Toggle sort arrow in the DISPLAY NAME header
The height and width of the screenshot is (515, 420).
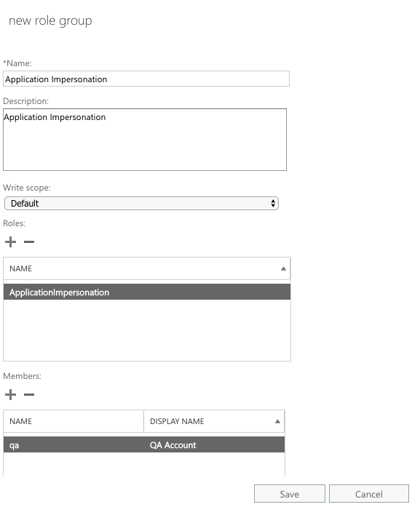(x=277, y=421)
